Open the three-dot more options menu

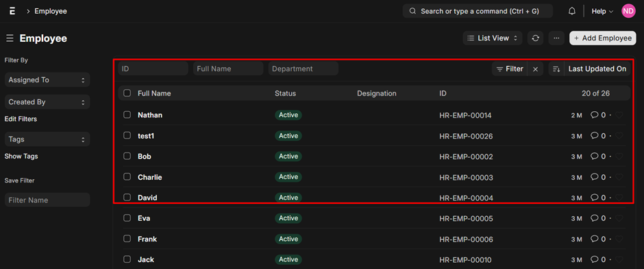click(556, 38)
